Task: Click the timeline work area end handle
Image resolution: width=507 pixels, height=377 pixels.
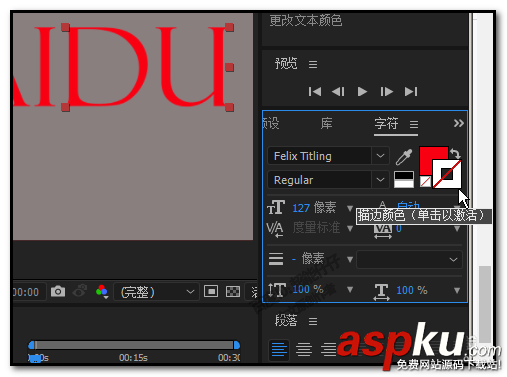Action: pyautogui.click(x=237, y=345)
